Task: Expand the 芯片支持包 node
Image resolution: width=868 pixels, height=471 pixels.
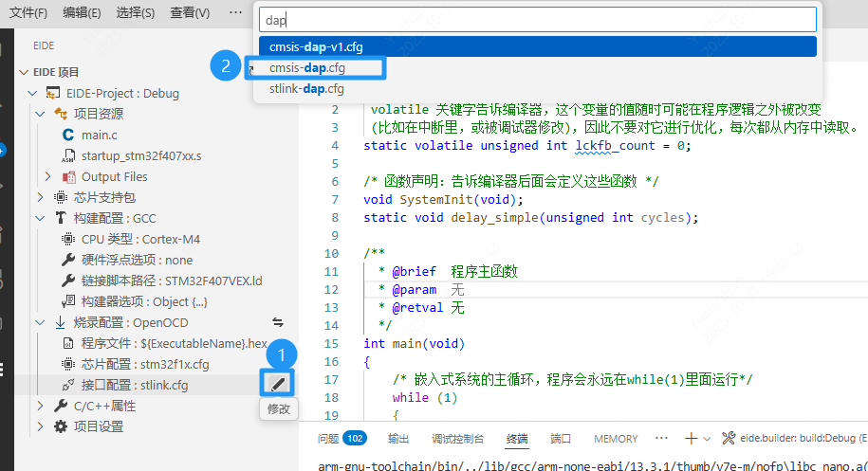Action: [x=39, y=197]
